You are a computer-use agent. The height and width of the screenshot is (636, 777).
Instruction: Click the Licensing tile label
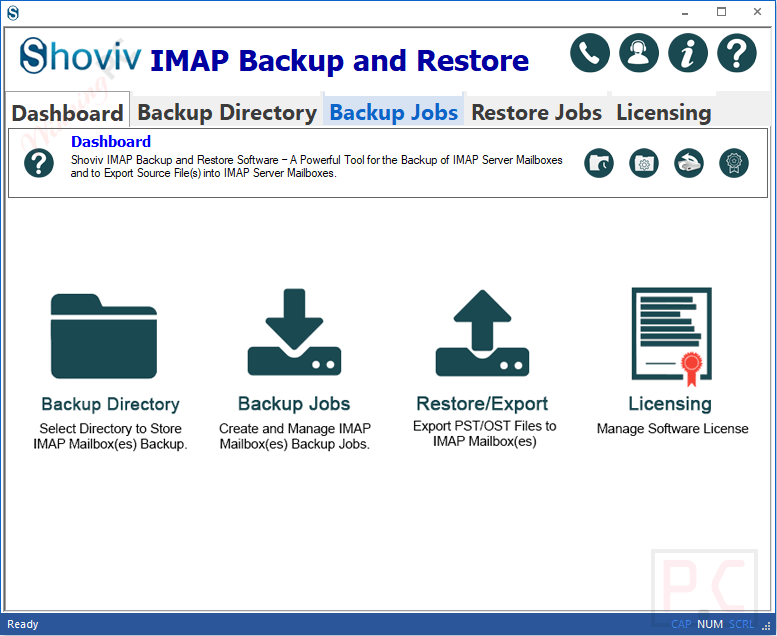click(x=670, y=404)
